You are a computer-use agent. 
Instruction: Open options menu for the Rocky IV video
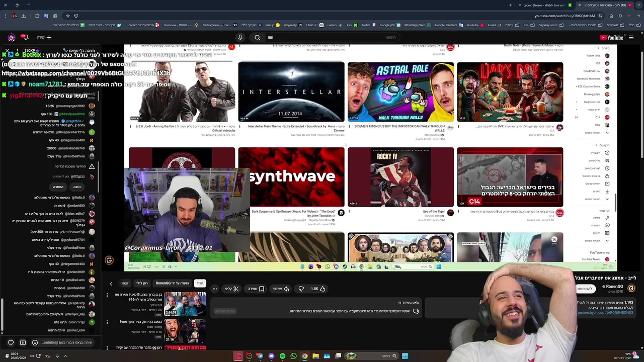tap(349, 212)
